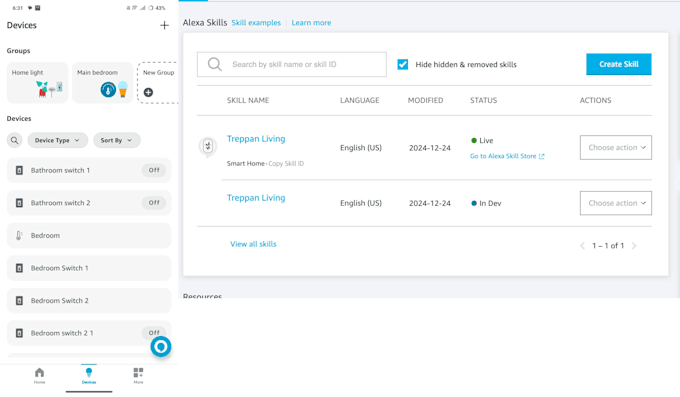
Task: Expand the Sort By dropdown
Action: [117, 140]
